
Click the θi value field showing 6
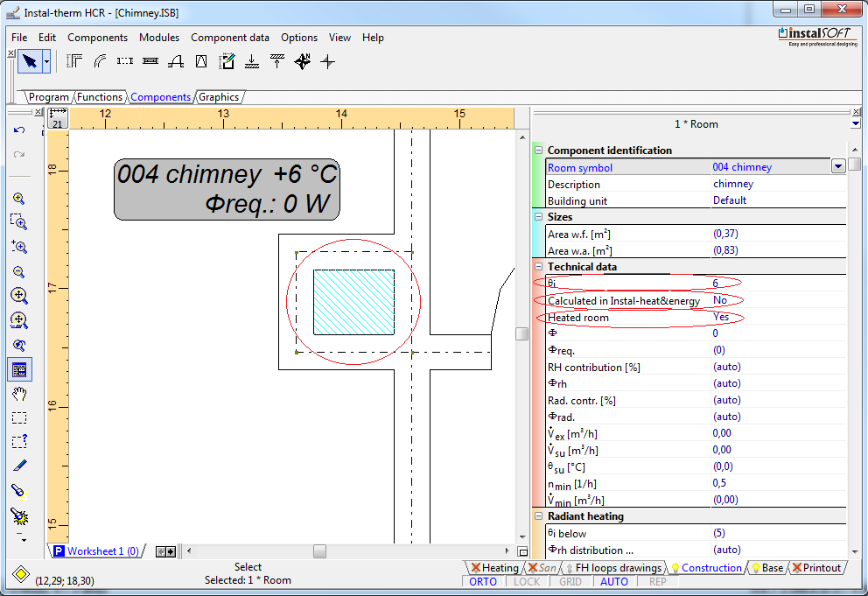716,284
